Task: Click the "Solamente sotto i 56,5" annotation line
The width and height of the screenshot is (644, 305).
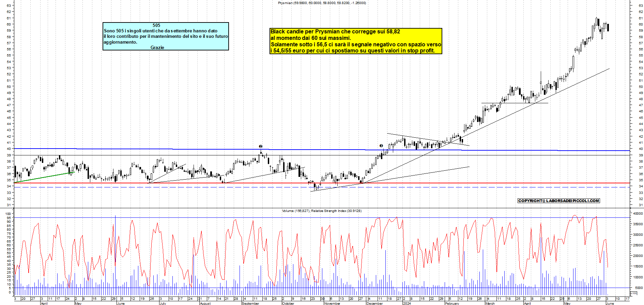Action: [356, 44]
